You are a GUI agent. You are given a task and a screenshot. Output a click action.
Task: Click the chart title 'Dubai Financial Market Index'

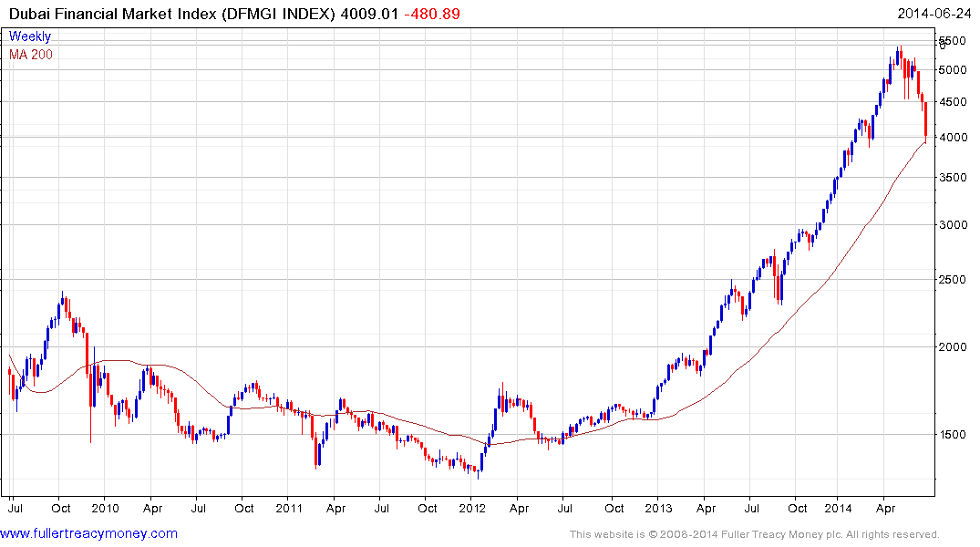[x=112, y=14]
